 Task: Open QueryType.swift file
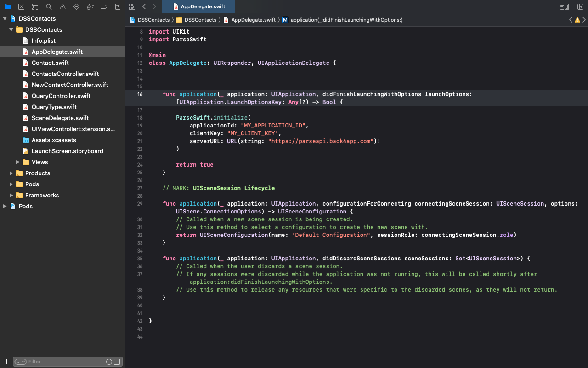click(62, 107)
